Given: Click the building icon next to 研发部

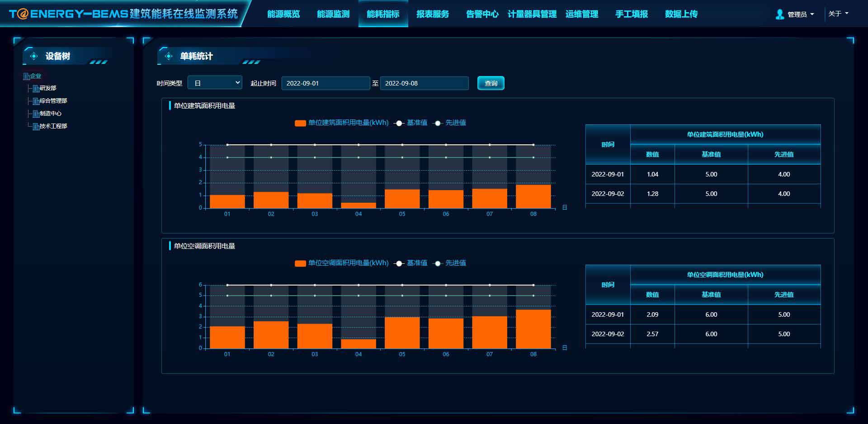Looking at the screenshot, I should coord(36,89).
